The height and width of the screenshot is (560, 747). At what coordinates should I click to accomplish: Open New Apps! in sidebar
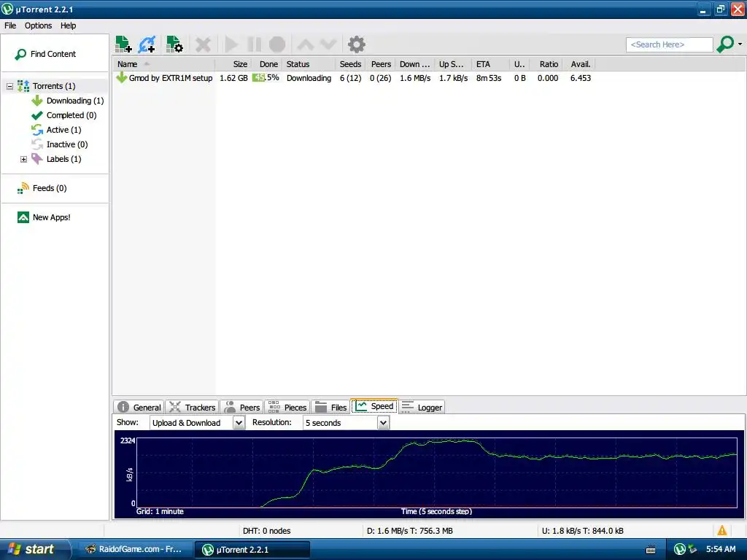44,217
